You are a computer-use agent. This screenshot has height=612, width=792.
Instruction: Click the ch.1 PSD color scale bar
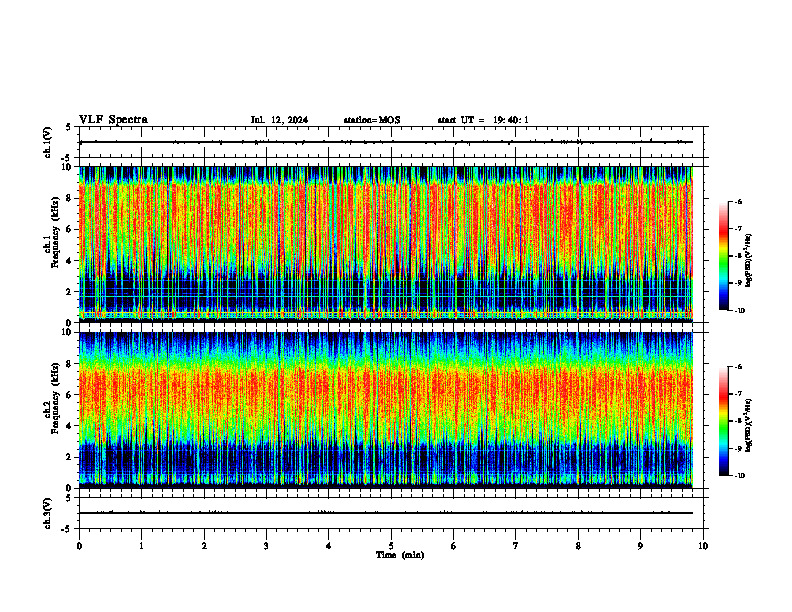(x=723, y=256)
